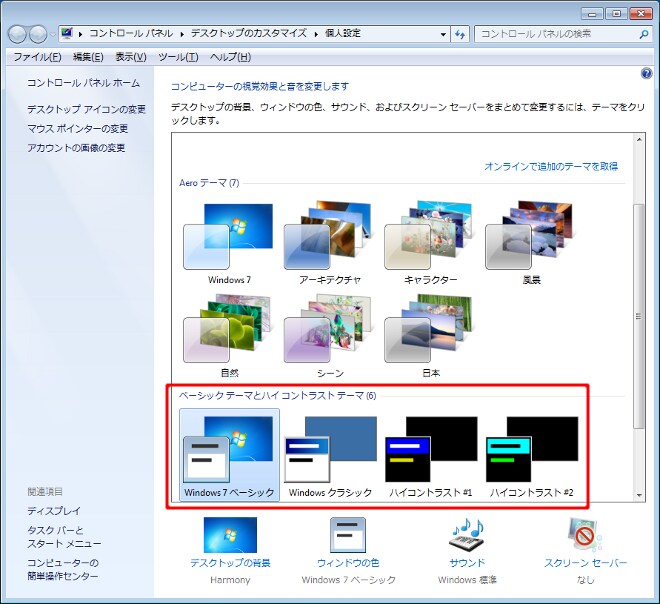Open the ヘルプ(H) menu

tap(230, 57)
